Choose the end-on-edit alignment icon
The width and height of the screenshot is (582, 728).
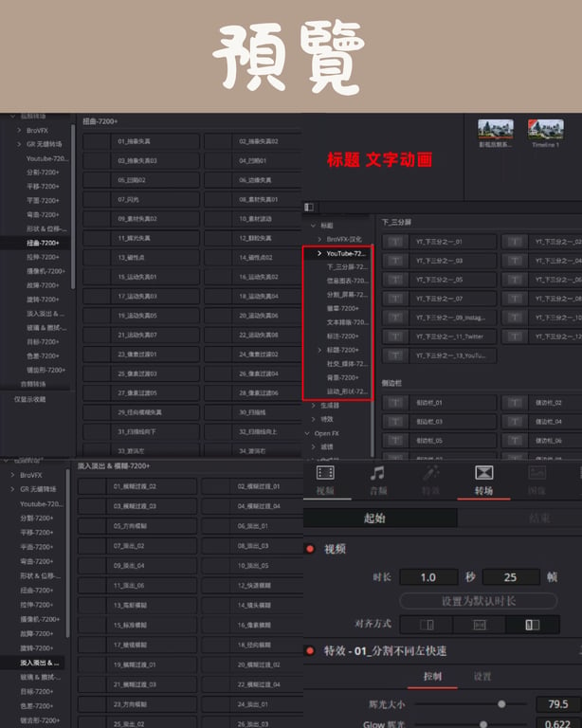pos(427,625)
